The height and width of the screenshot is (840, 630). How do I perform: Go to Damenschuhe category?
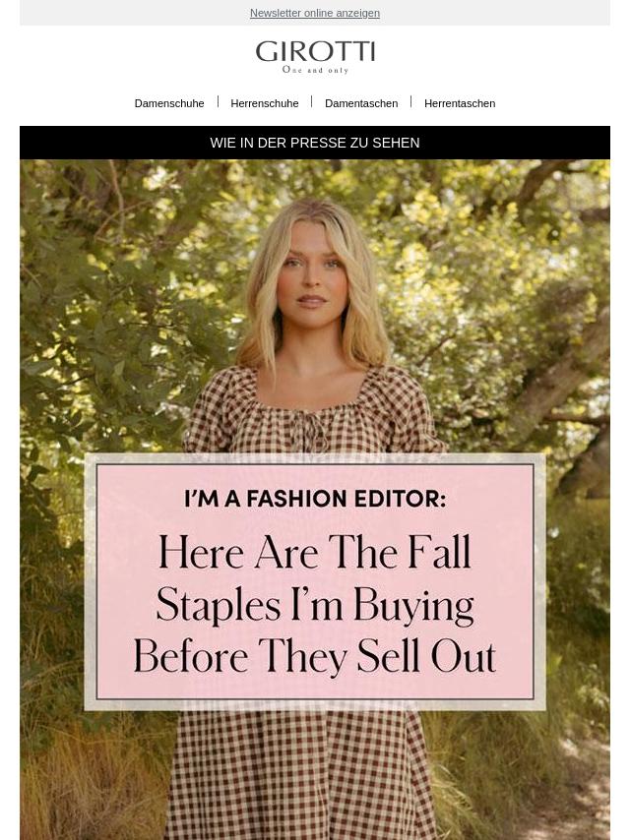point(169,103)
